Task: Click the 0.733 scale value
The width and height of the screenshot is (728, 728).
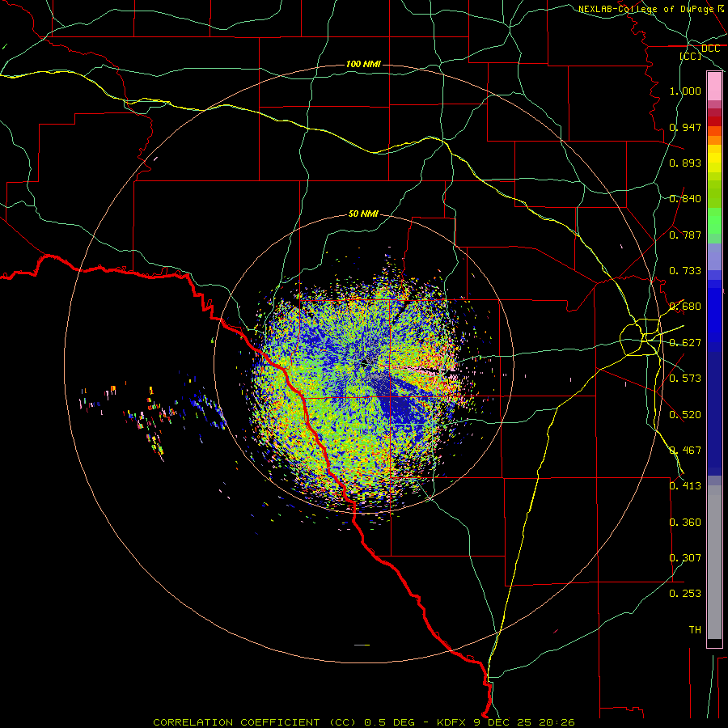Action: 685,271
